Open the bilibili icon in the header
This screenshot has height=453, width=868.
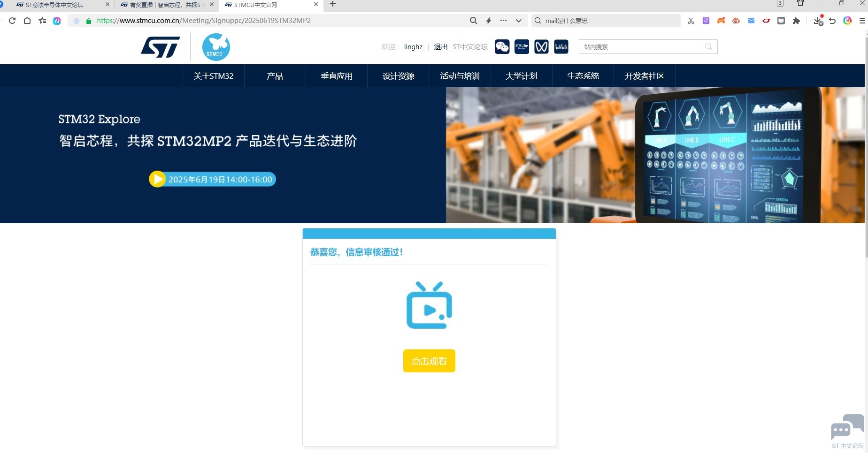tap(561, 47)
